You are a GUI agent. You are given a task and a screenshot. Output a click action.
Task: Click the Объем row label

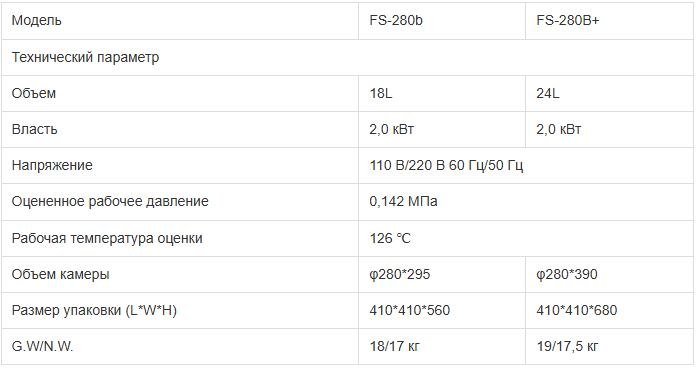point(34,93)
